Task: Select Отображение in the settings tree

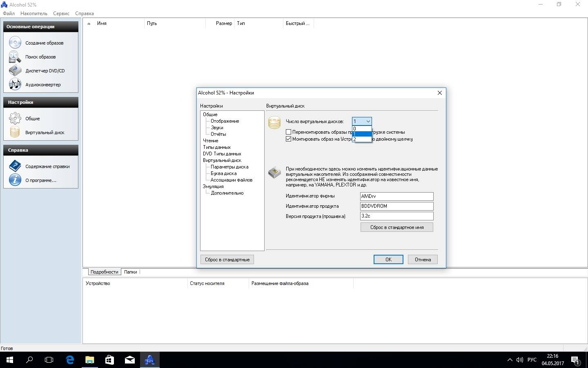Action: (x=225, y=121)
